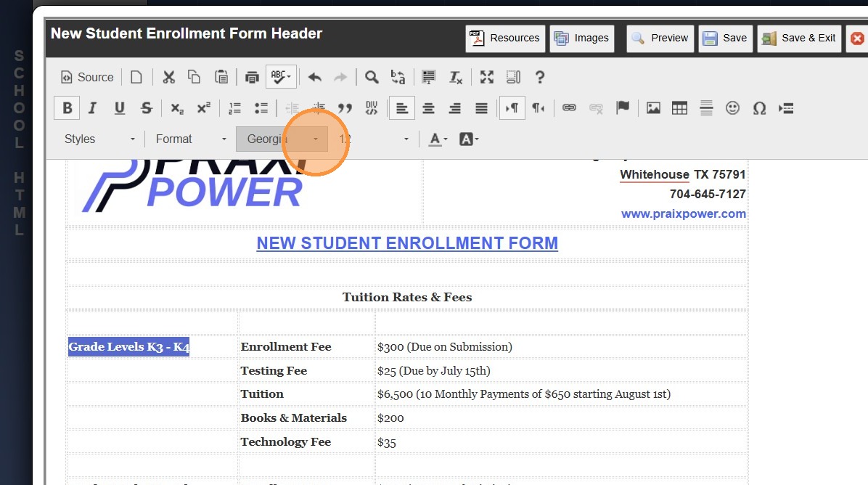Align text left
The height and width of the screenshot is (485, 868).
click(403, 108)
